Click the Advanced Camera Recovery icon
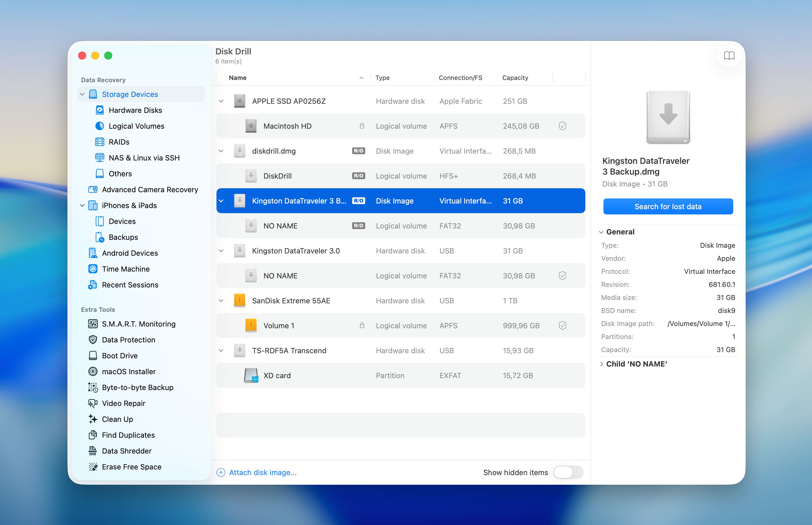 coord(93,190)
